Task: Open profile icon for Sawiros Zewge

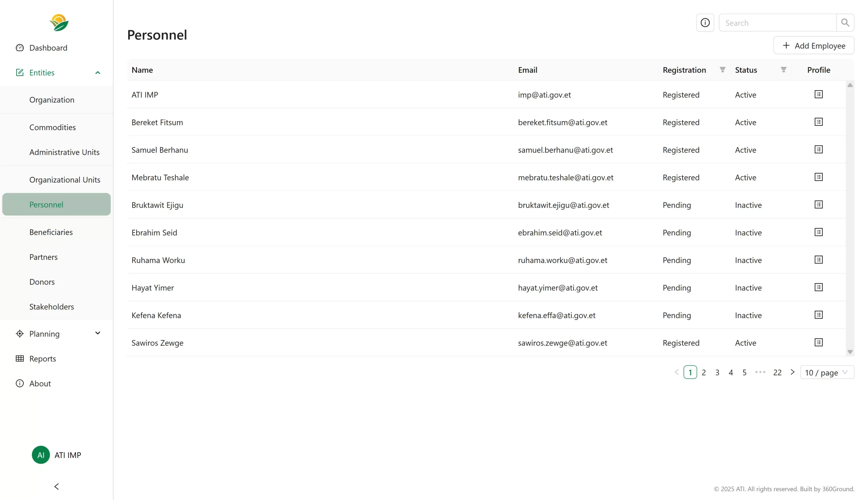Action: point(818,342)
